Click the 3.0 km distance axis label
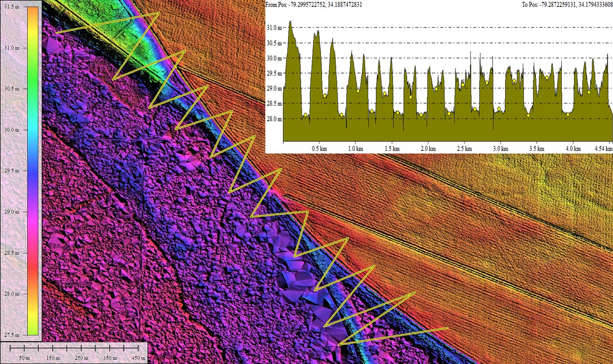 500,149
